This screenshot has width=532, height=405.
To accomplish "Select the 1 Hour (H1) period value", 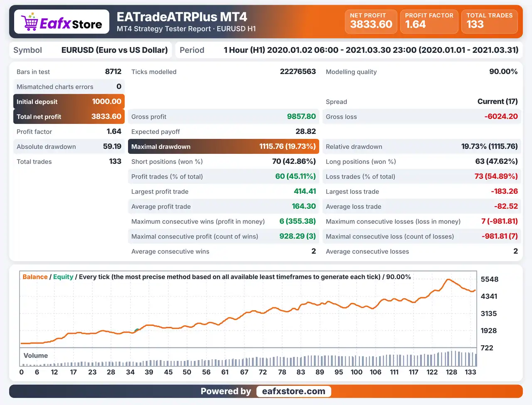I will click(x=371, y=50).
